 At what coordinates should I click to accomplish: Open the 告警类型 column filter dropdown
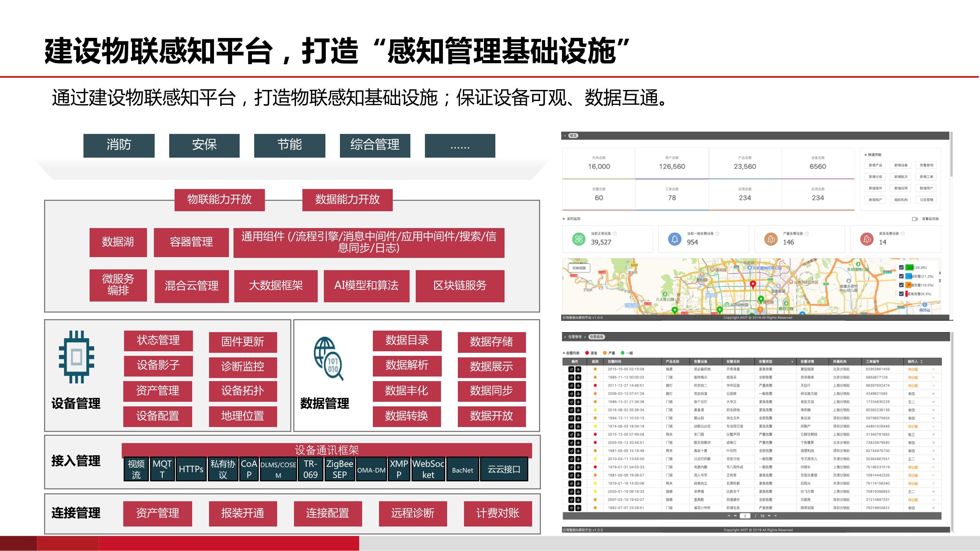792,362
